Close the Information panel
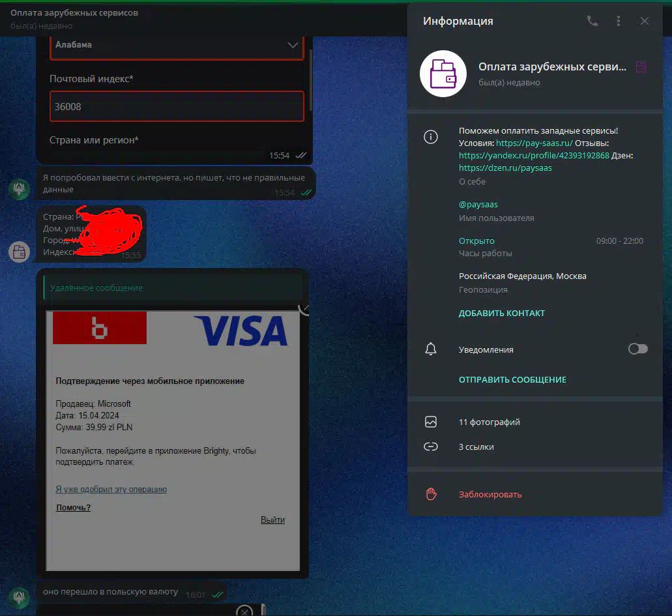 (x=644, y=21)
